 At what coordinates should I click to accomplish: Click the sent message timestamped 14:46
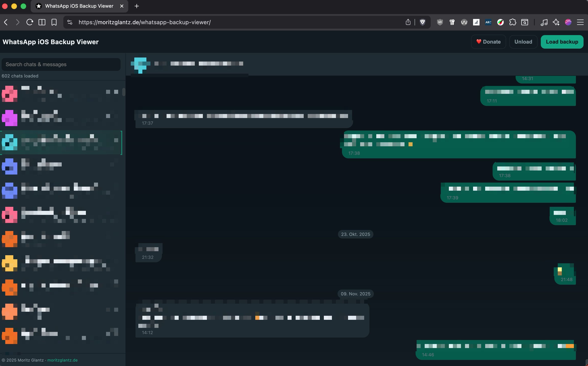coord(496,350)
